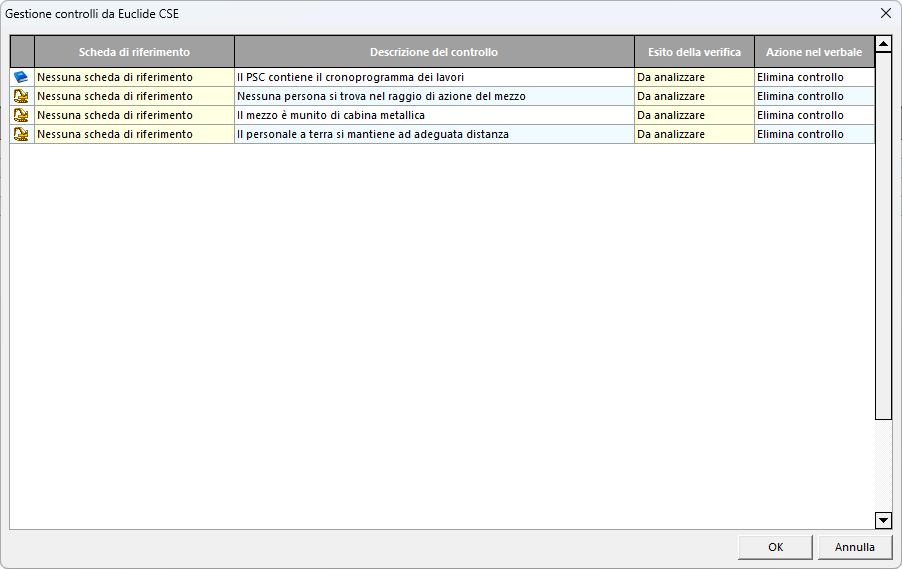Close the 'Gestione controlli da Euclide CSE' dialog
The height and width of the screenshot is (569, 902).
tap(885, 13)
